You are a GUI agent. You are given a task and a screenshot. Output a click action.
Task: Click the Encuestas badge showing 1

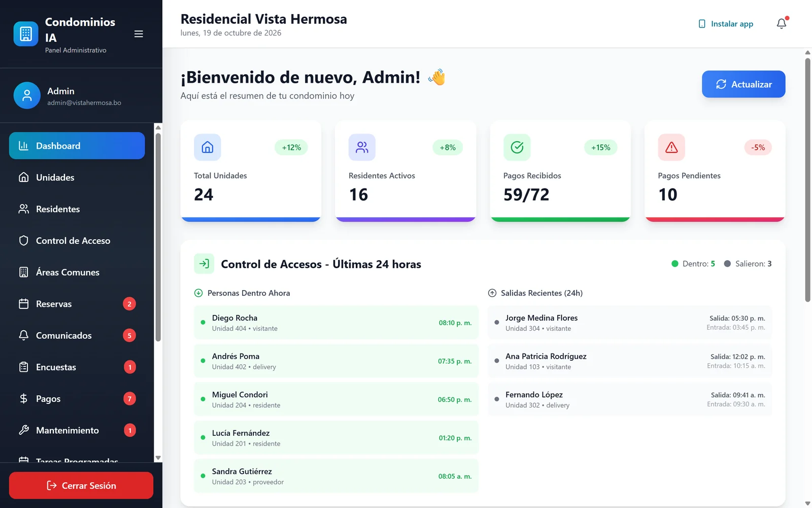[130, 367]
